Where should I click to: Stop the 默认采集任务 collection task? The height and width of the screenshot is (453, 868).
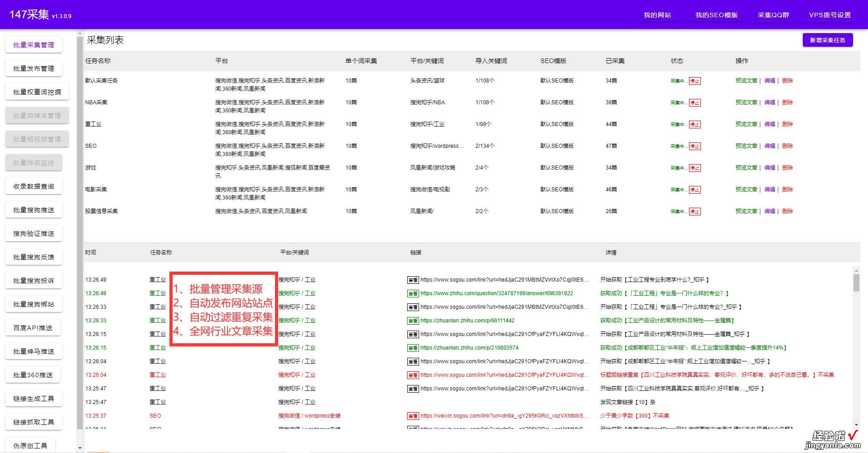pos(695,81)
